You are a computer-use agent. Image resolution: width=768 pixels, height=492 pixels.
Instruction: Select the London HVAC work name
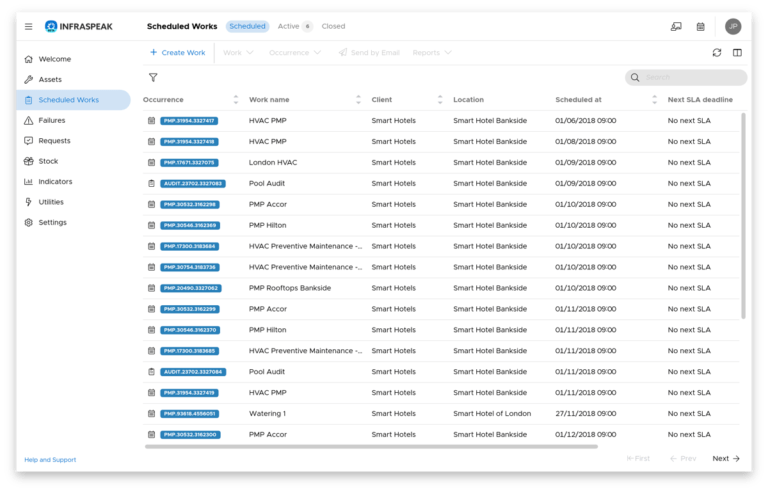273,162
